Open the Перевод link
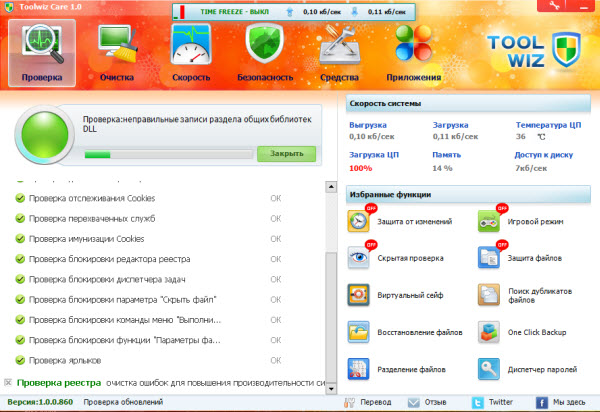This screenshot has height=412, width=600. tap(376, 402)
